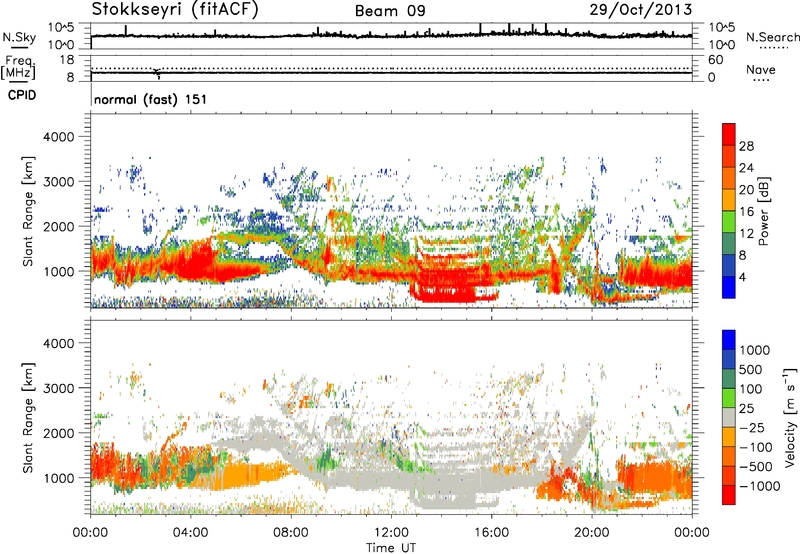
Task: Click the red bottom segment of Velocity colorbar
Action: pyautogui.click(x=729, y=495)
